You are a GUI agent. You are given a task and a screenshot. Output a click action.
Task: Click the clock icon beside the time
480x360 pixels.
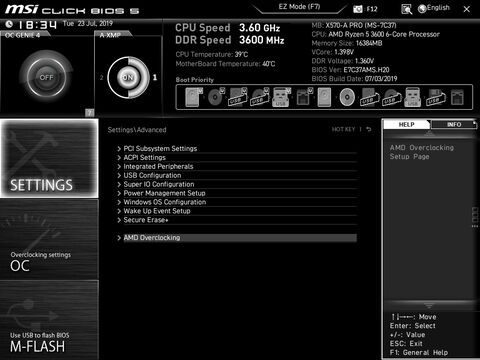click(x=9, y=24)
